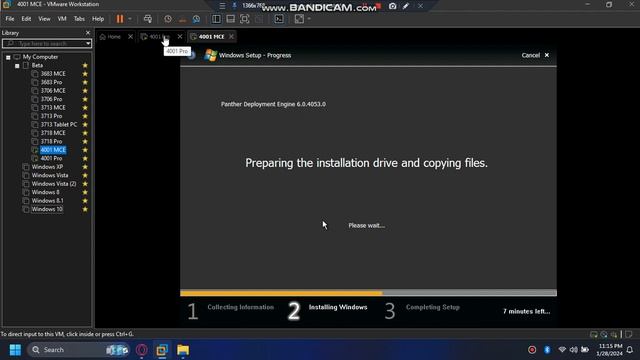This screenshot has width=640, height=360.
Task: Pause the running virtual machine
Action: click(120, 19)
